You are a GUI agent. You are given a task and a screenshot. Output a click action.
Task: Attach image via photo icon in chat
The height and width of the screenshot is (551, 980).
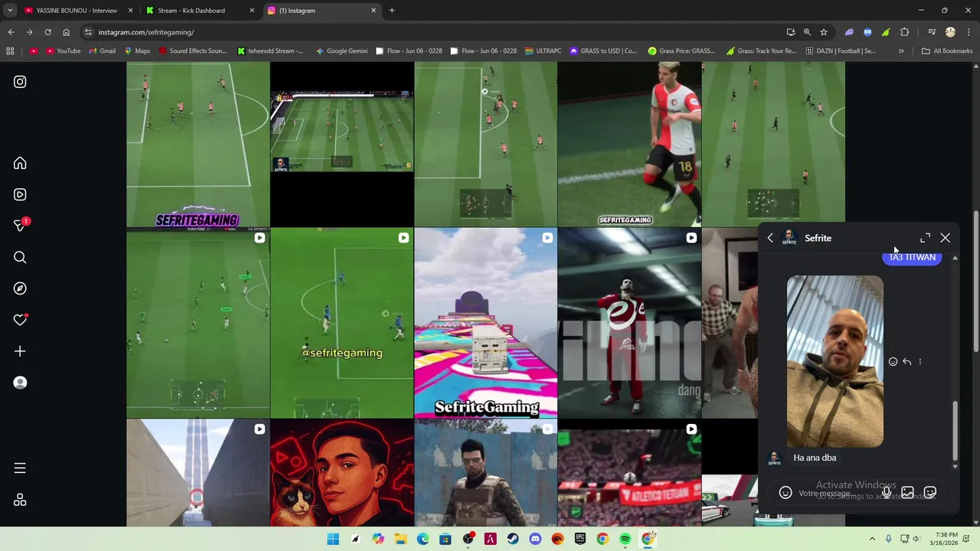[x=907, y=493]
